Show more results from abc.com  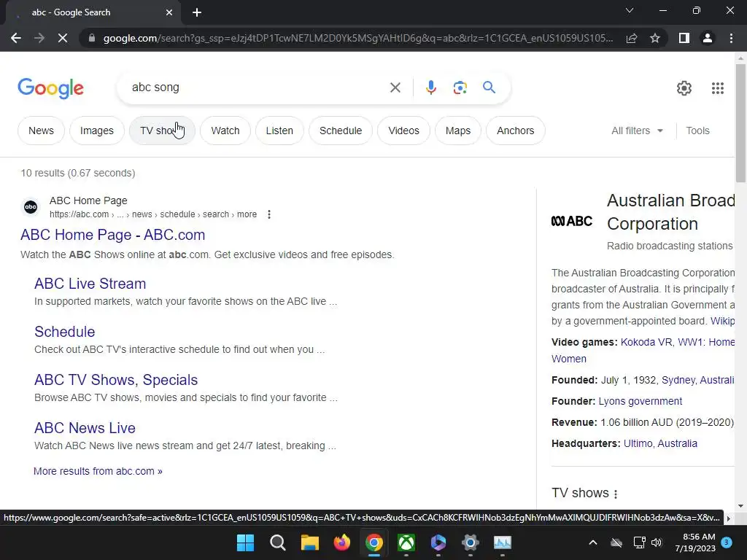tap(98, 471)
